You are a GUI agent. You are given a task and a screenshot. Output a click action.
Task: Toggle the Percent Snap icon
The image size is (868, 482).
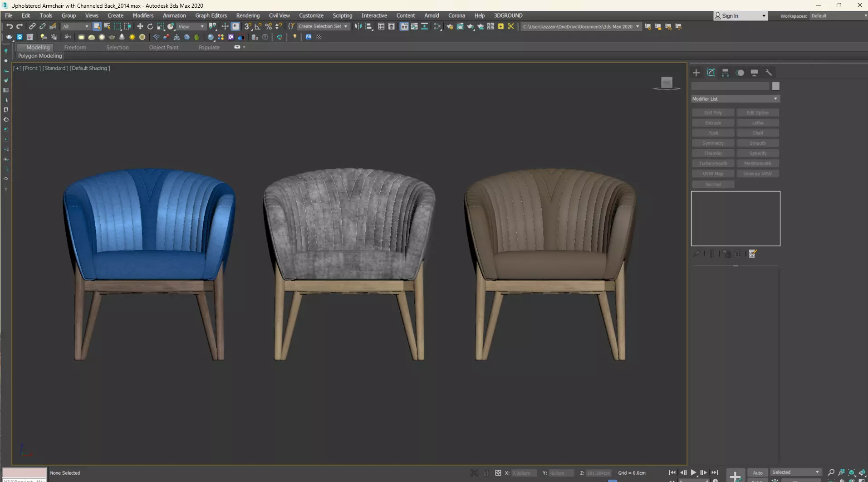tap(269, 26)
